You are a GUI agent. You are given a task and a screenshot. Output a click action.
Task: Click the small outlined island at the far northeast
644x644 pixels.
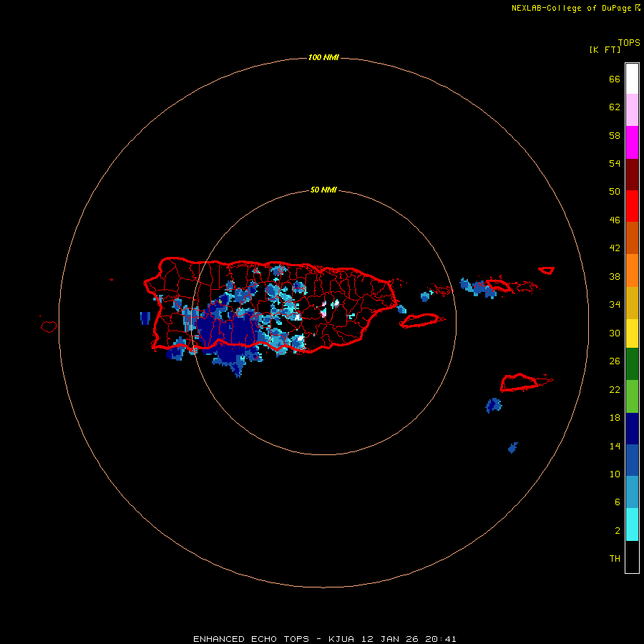[546, 270]
